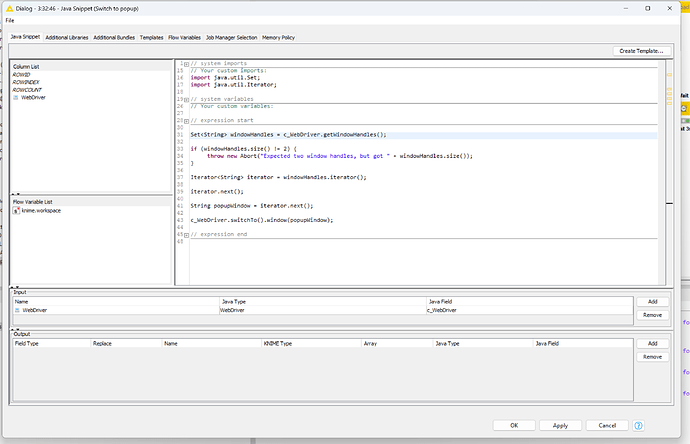
Task: Expand the system imports fold marker
Action: click(x=186, y=64)
